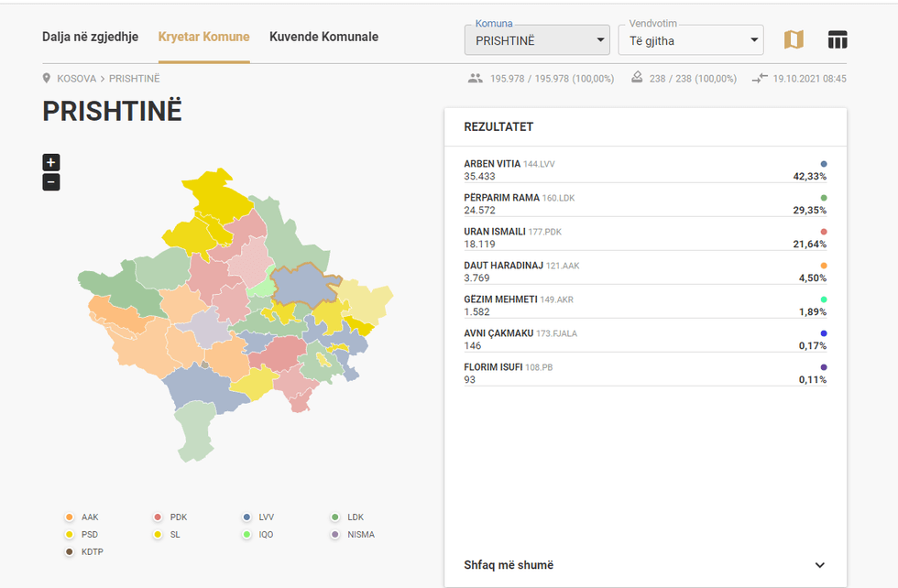Screen dimensions: 898x588
Task: Switch to the table view icon
Action: click(837, 39)
